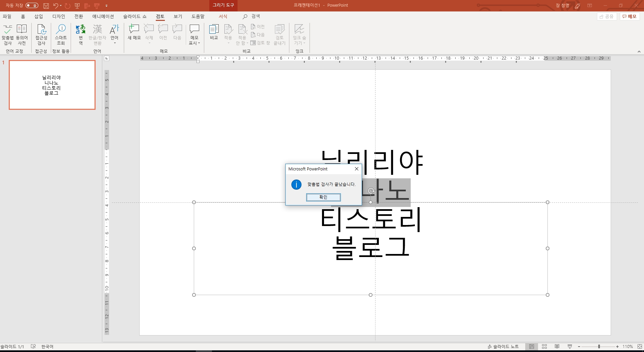This screenshot has height=352, width=644.
Task: Open ribbon display options icon
Action: (x=590, y=5)
